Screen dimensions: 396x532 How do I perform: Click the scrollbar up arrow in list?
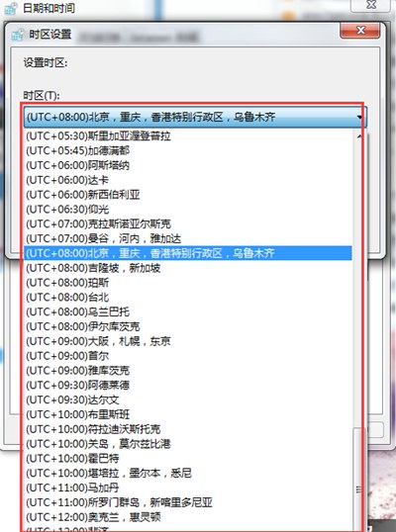point(359,136)
